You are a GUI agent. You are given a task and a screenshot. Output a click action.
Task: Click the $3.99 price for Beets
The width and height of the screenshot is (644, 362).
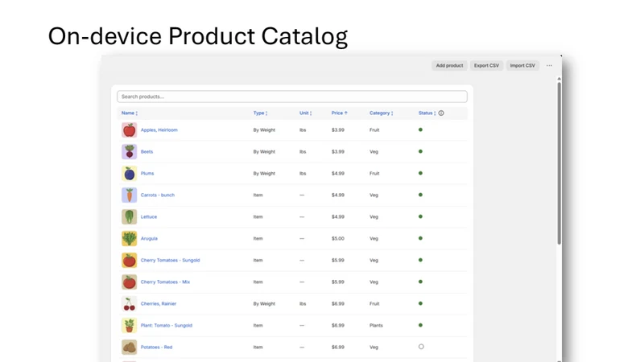338,152
